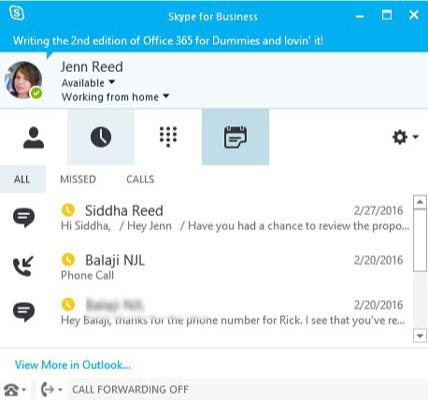Click the primary device phone icon
Viewport: 428px width, 400px height.
pyautogui.click(x=11, y=389)
